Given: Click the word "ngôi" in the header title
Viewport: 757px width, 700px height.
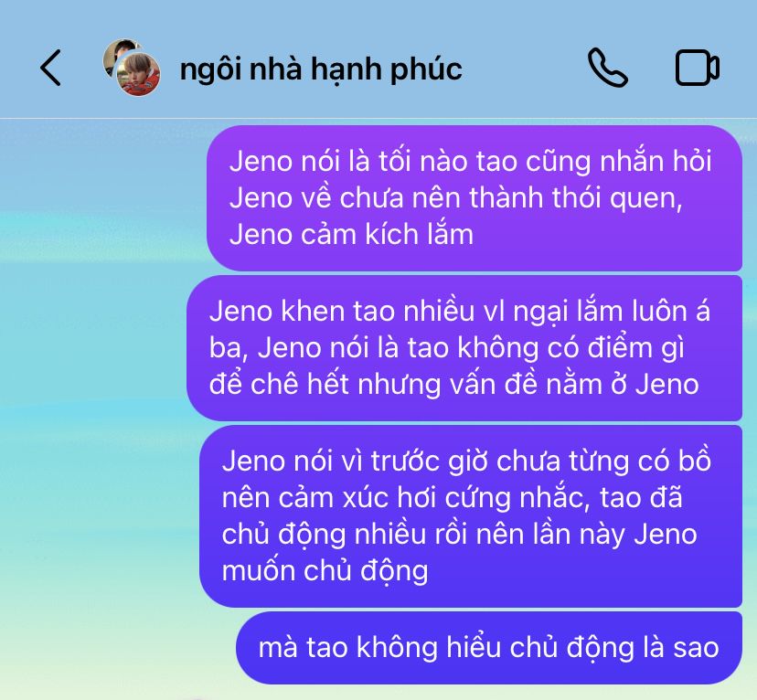Looking at the screenshot, I should (210, 70).
